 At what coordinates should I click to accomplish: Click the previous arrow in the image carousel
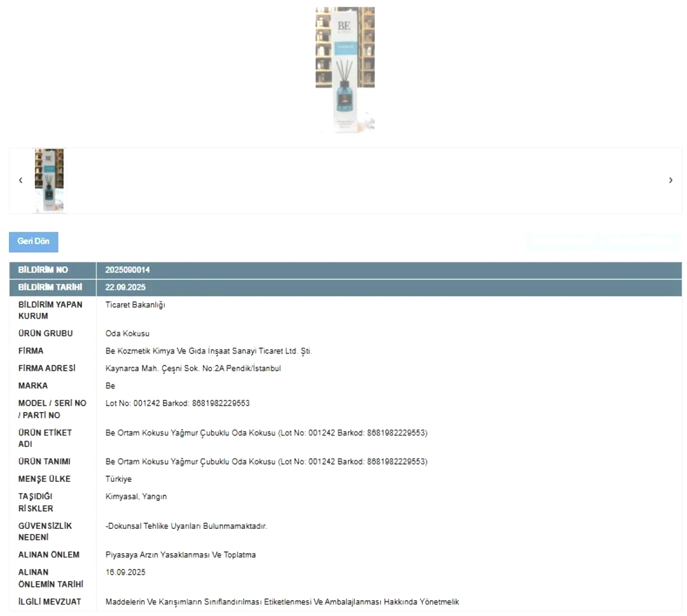coord(20,181)
